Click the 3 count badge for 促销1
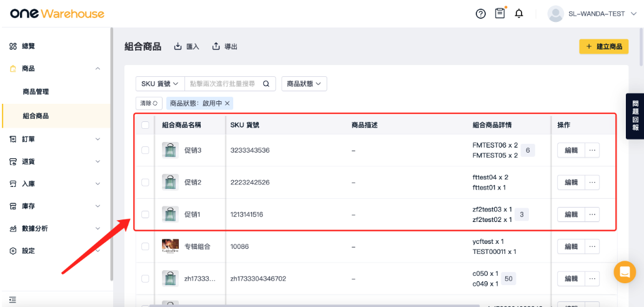This screenshot has height=307, width=644. click(521, 214)
